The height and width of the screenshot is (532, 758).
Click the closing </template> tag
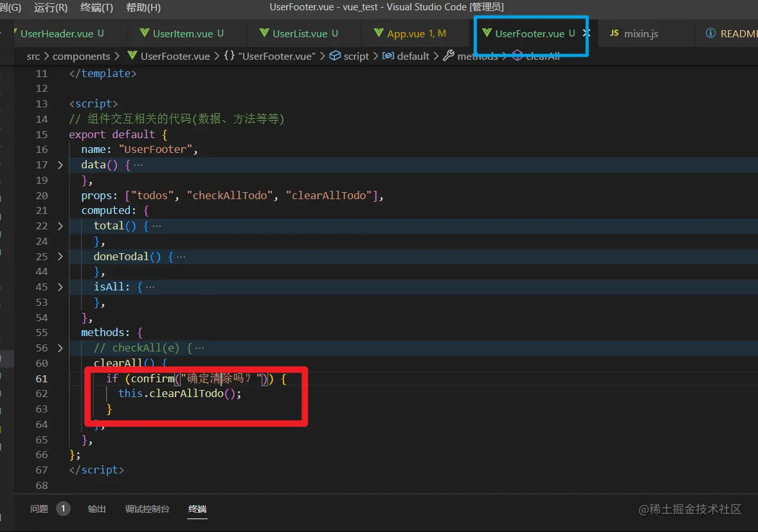click(103, 73)
